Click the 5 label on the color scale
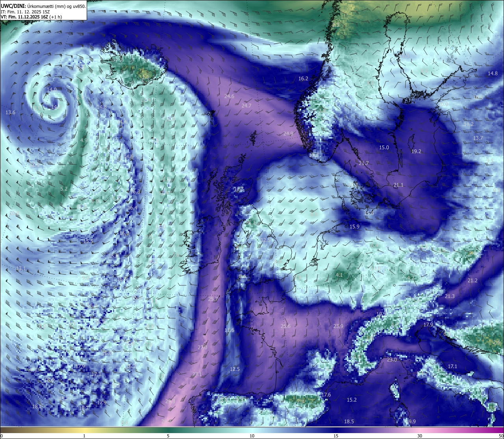Screen dimensions: 504x439 168,436
